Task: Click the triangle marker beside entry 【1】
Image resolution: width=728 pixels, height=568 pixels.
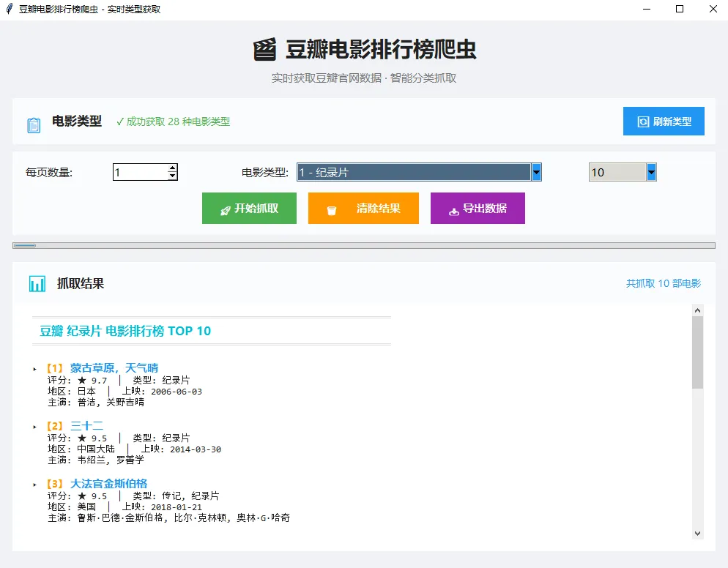Action: (x=35, y=370)
